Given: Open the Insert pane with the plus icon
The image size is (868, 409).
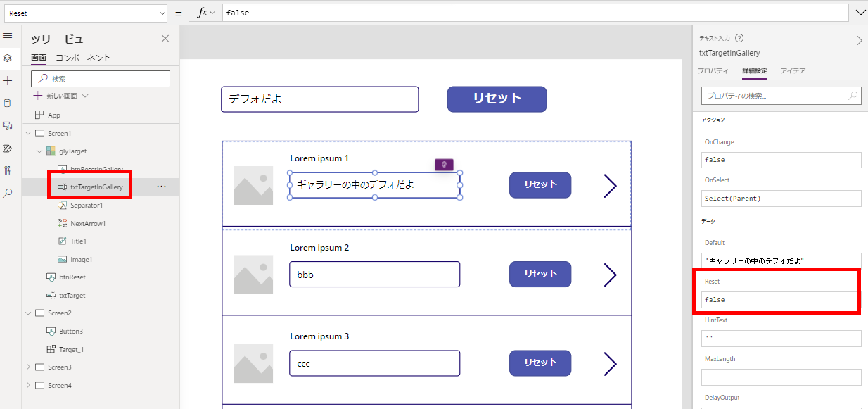Looking at the screenshot, I should (8, 80).
